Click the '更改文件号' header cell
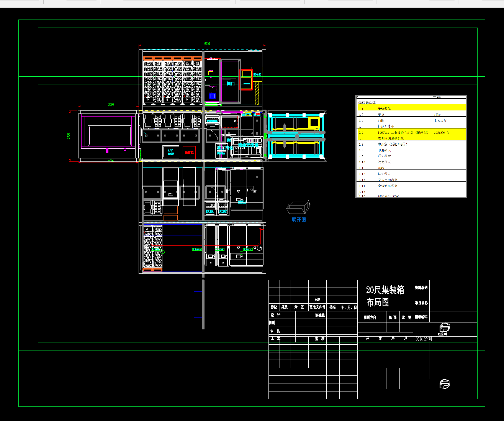Screen dimensions: 504x421 (x=317, y=307)
